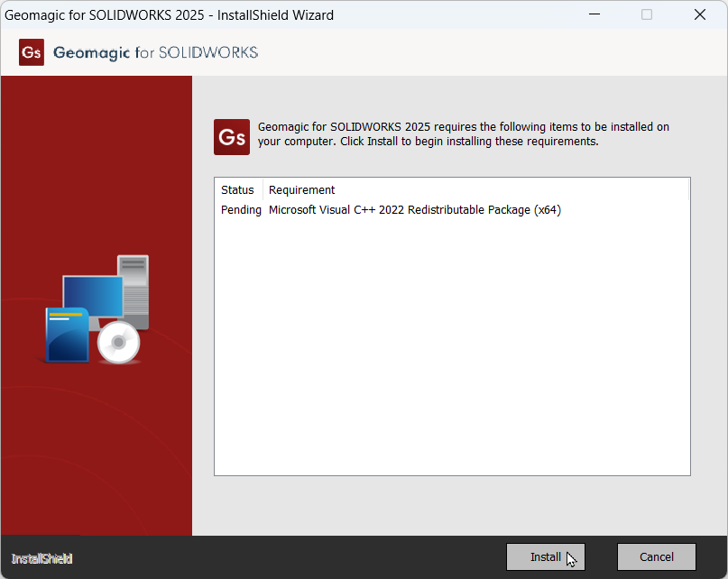Minimize the InstallShield Wizard window

click(x=594, y=14)
